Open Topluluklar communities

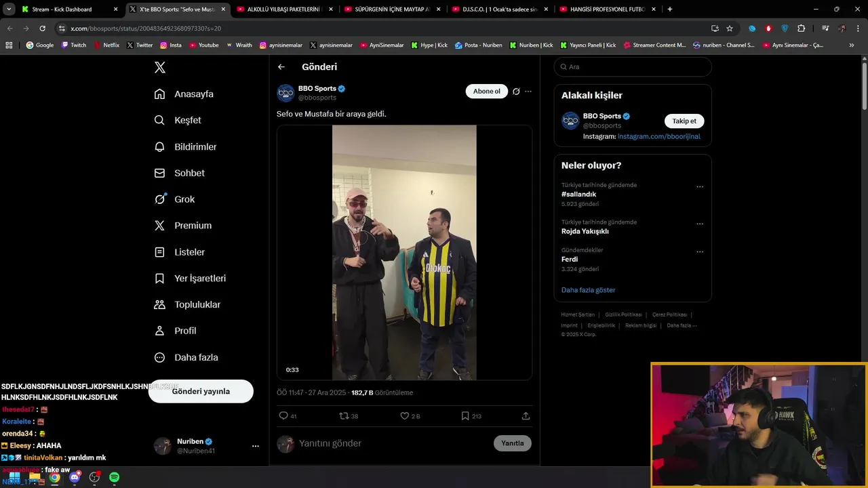point(187,304)
